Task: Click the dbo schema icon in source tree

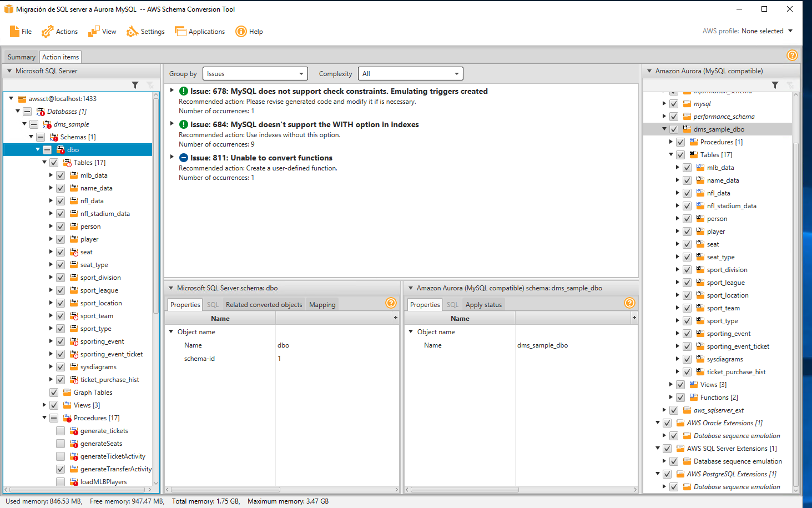Action: pos(60,150)
